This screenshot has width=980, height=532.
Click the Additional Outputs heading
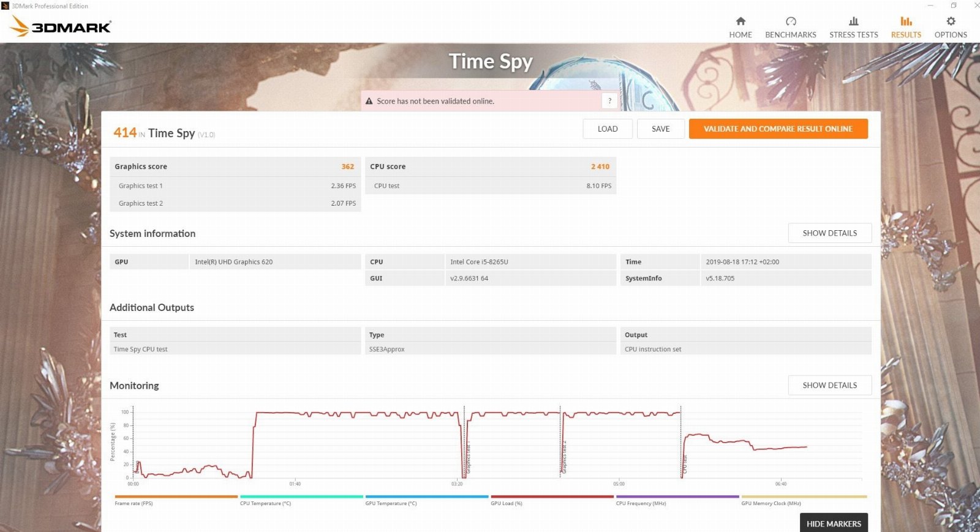click(152, 307)
